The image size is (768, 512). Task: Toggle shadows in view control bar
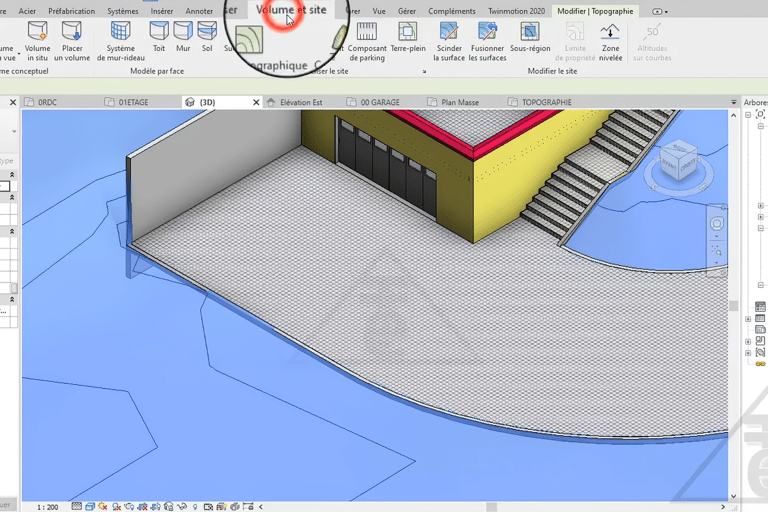click(x=117, y=506)
